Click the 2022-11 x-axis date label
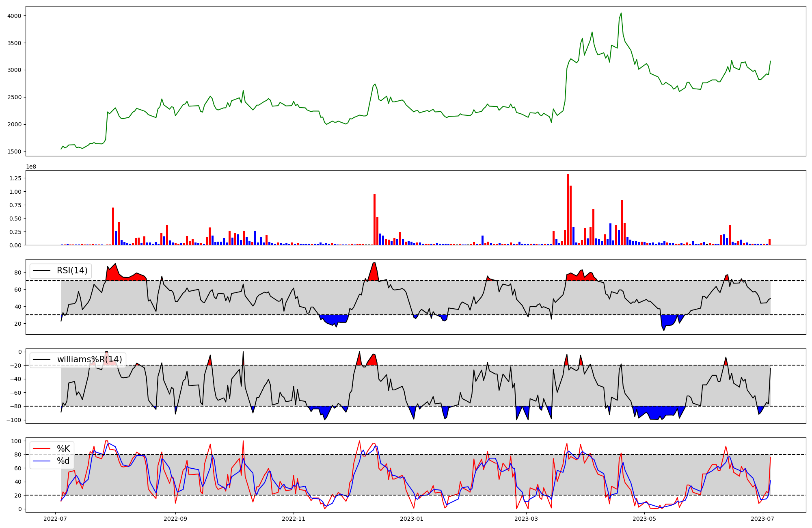Viewport: 812px width, 528px height. click(x=294, y=519)
